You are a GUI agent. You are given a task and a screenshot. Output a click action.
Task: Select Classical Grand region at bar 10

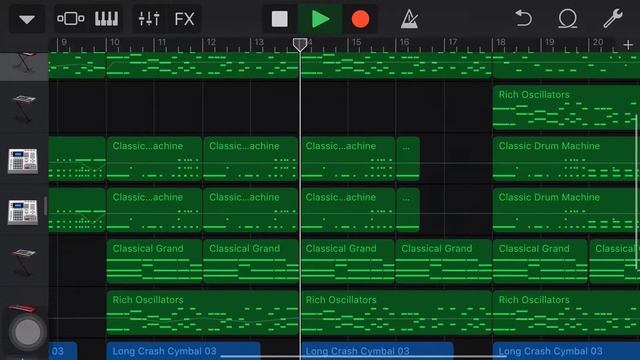coord(154,262)
